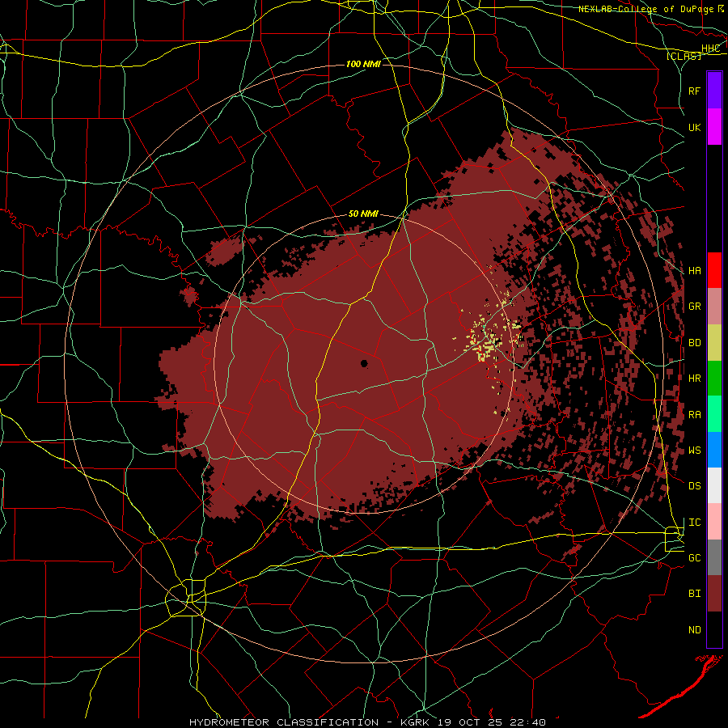The image size is (728, 728).
Task: Click the GR legend label
Action: tap(694, 307)
